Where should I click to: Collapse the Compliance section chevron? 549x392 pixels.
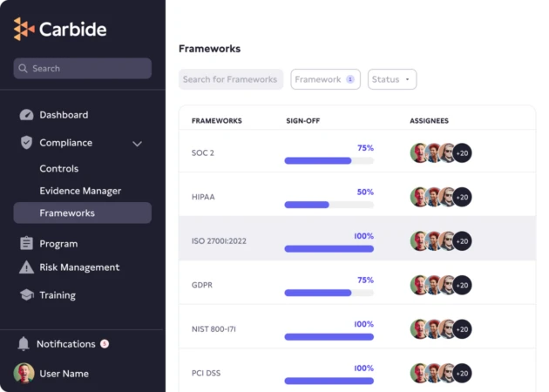(x=137, y=143)
